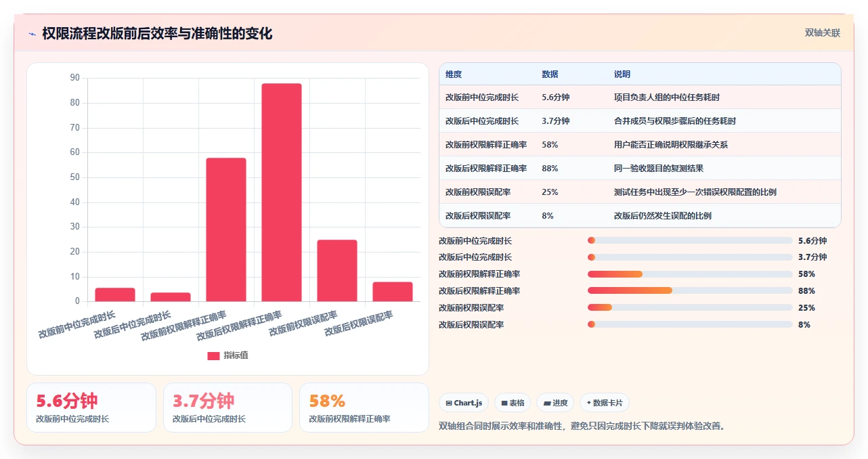
Task: Open the 3.7分钟 stat card
Action: tap(228, 408)
